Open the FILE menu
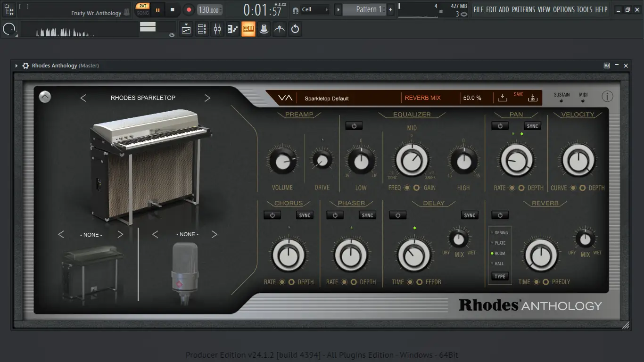The width and height of the screenshot is (644, 362). (x=479, y=9)
